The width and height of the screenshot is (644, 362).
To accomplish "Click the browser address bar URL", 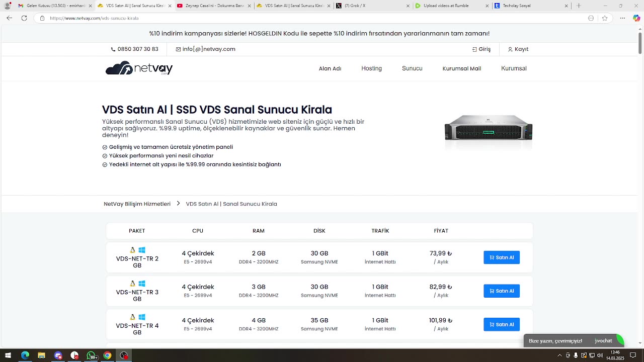I will [x=94, y=18].
